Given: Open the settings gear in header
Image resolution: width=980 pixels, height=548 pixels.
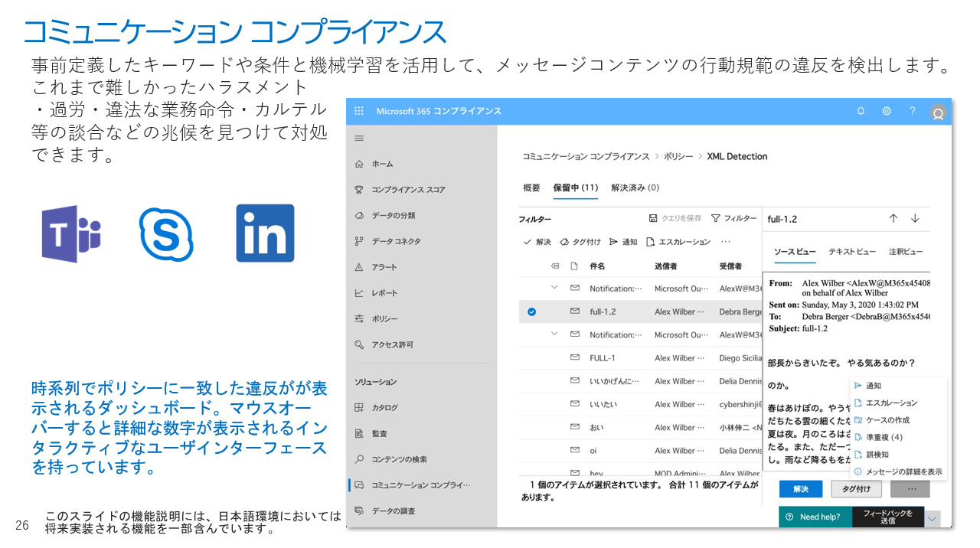Looking at the screenshot, I should tap(887, 111).
